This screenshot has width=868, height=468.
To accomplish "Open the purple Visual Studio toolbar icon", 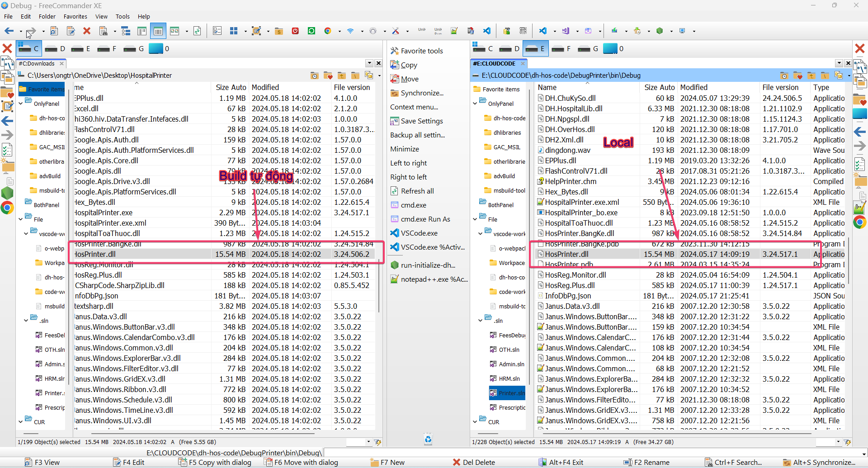I will click(x=566, y=31).
